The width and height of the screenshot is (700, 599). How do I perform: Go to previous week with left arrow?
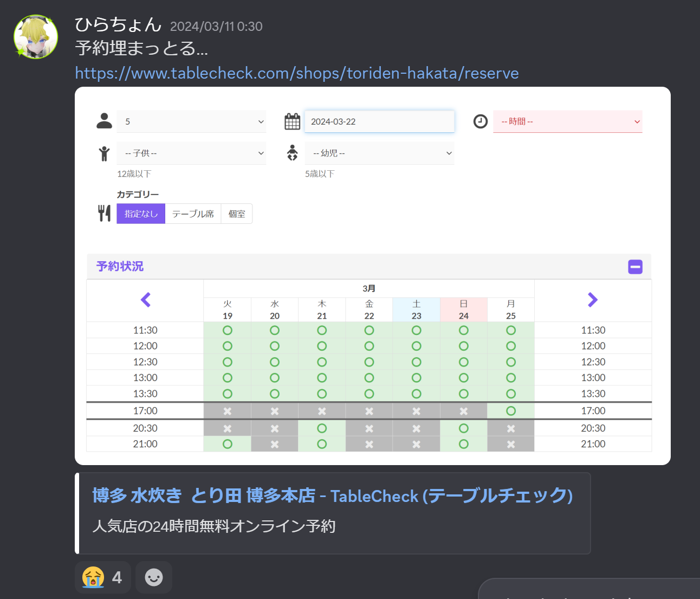(145, 300)
